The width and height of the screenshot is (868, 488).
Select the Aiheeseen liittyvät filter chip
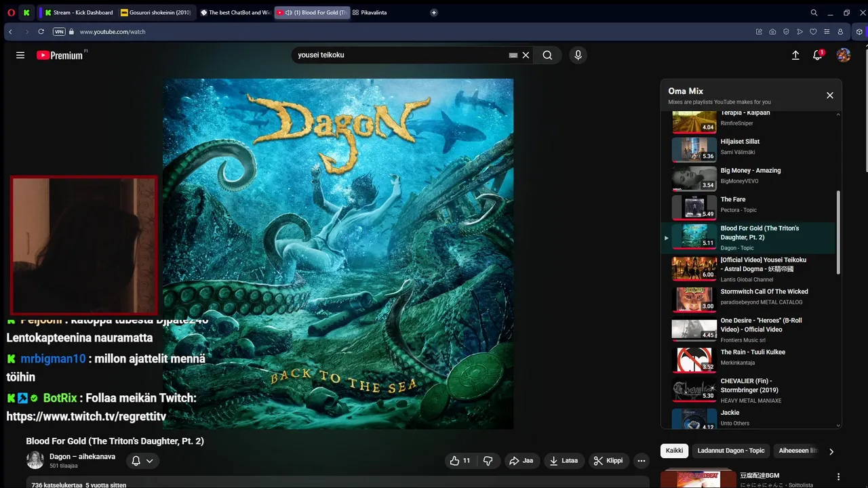pyautogui.click(x=798, y=451)
